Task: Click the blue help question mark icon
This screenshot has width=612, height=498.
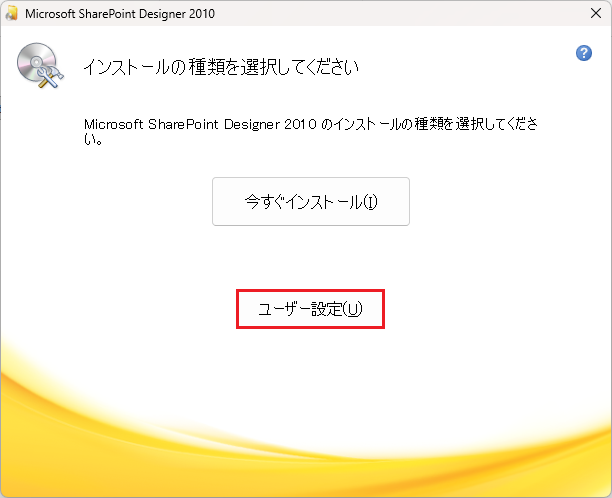Action: 584,53
